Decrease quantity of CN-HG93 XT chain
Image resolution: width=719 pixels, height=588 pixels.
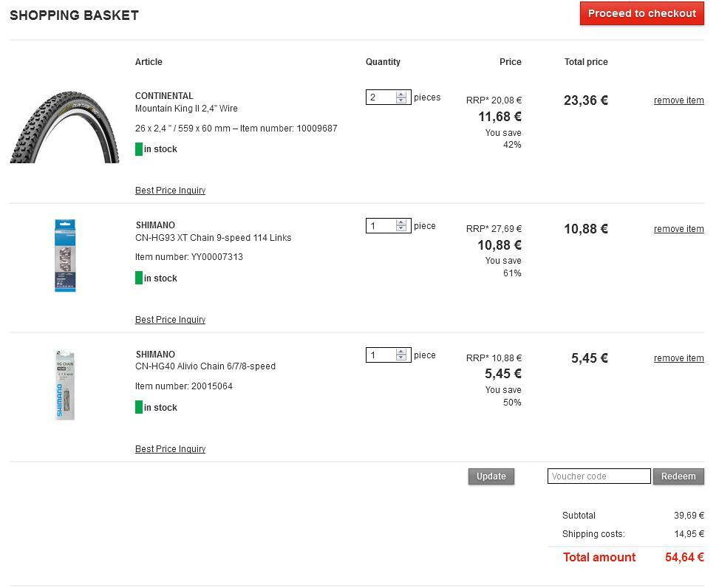click(401, 229)
